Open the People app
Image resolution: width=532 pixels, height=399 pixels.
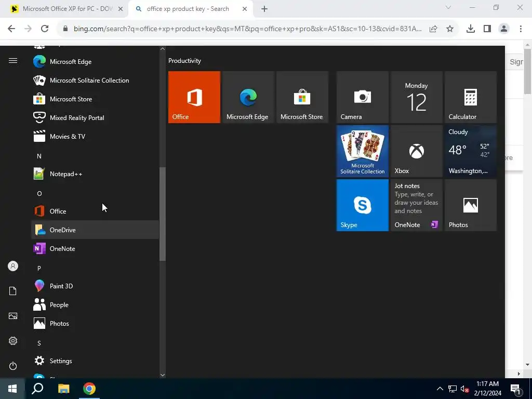95,304
